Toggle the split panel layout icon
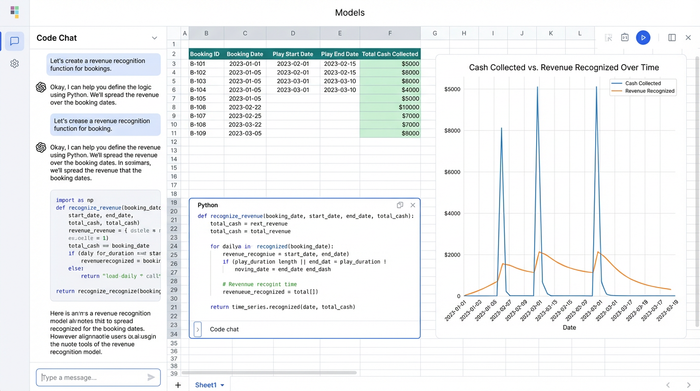 [x=672, y=37]
